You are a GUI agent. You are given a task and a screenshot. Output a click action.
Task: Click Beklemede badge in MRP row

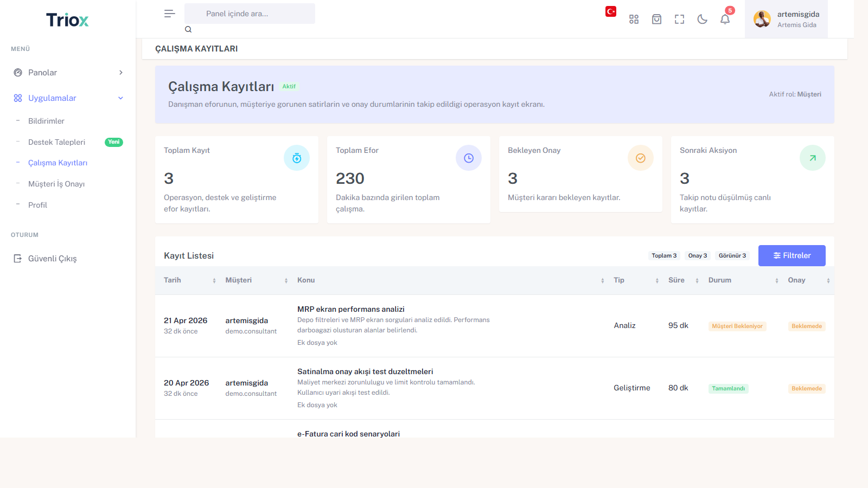(x=807, y=326)
